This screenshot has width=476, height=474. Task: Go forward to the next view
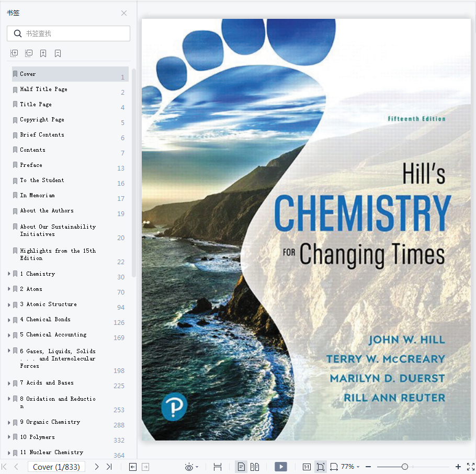coord(145,467)
